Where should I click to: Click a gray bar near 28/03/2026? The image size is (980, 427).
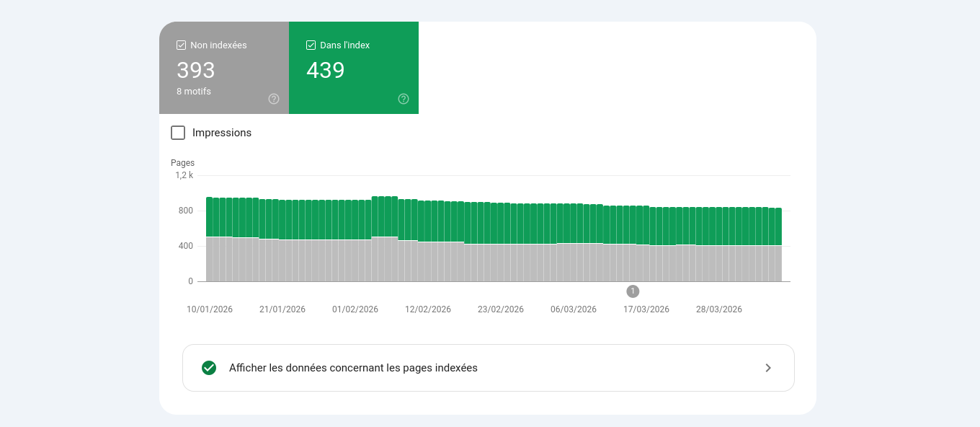point(719,263)
